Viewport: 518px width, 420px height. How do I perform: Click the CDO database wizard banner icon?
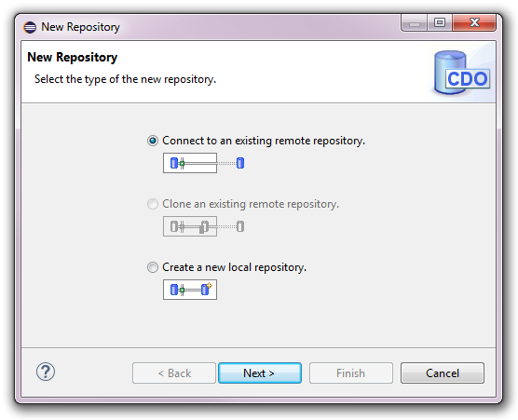(x=462, y=73)
